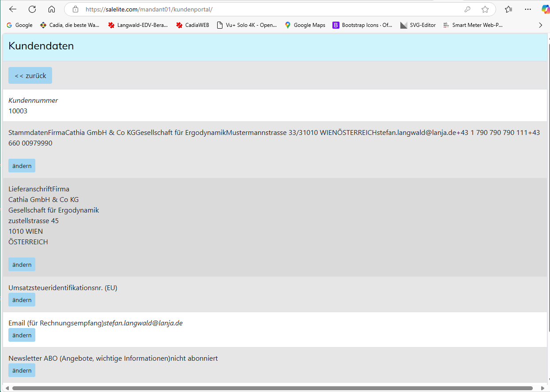This screenshot has height=392, width=550.
Task: Open the favorites list icon
Action: click(x=509, y=9)
